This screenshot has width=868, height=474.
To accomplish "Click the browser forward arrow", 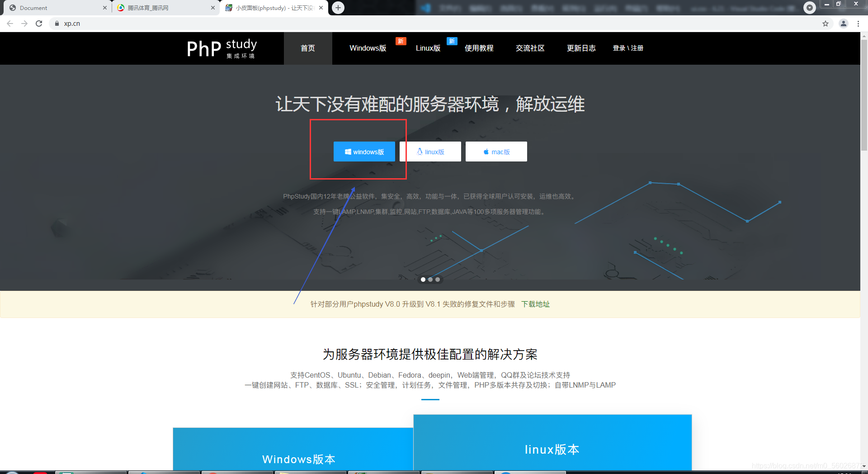I will [24, 24].
